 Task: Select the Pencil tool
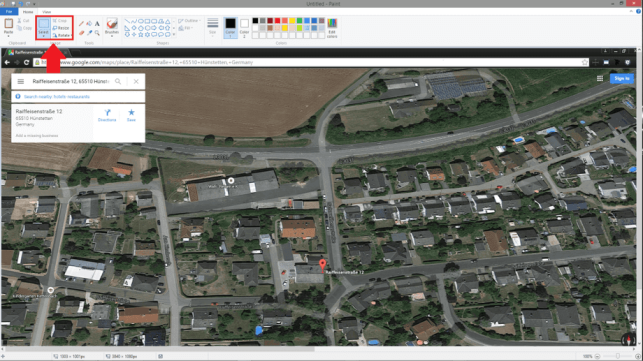coord(81,24)
